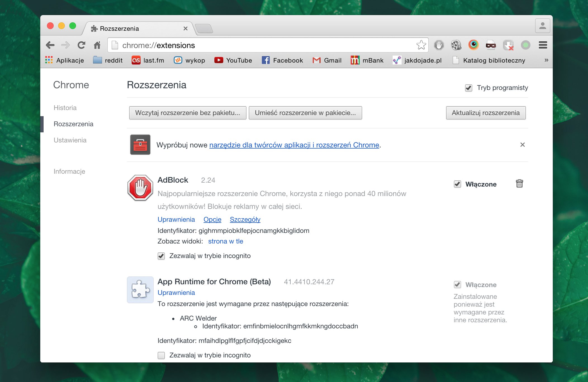The image size is (588, 382).
Task: Open Chrome hamburger menu
Action: (x=543, y=45)
